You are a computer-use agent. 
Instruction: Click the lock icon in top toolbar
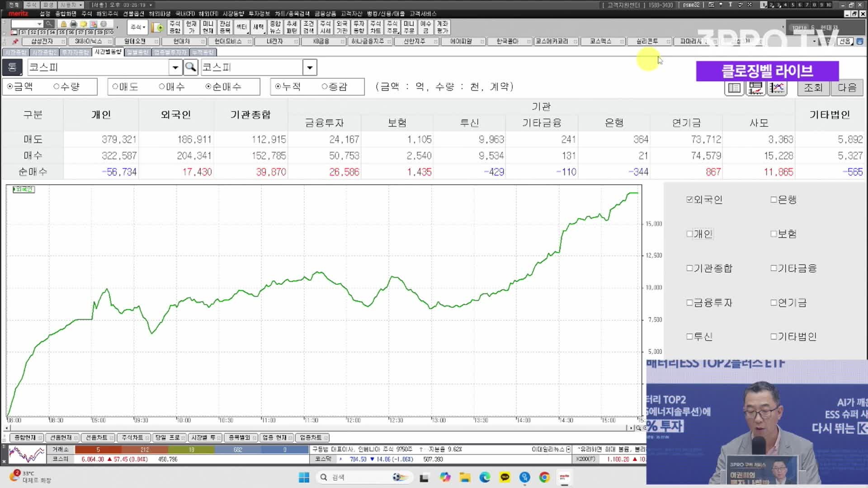(63, 24)
